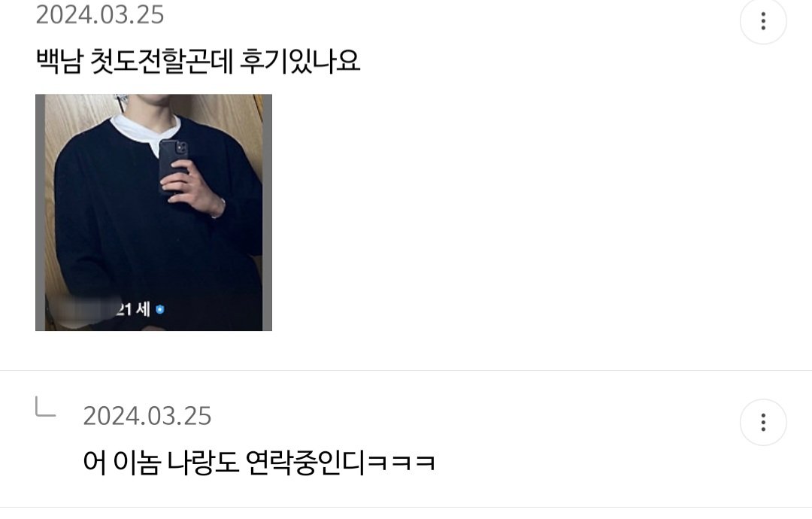Click the blue verified badge beside 21 세
Screen dimensions: 812x519
pyautogui.click(x=160, y=309)
